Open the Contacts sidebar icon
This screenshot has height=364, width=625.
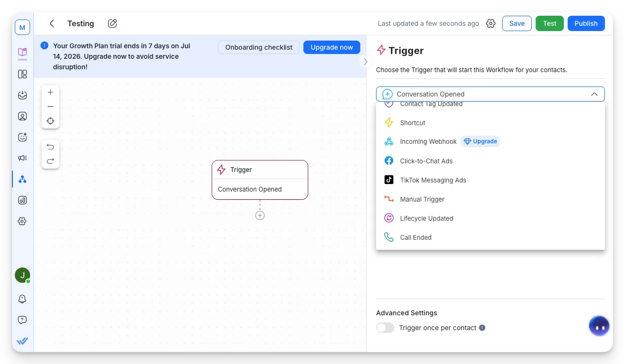(x=22, y=116)
